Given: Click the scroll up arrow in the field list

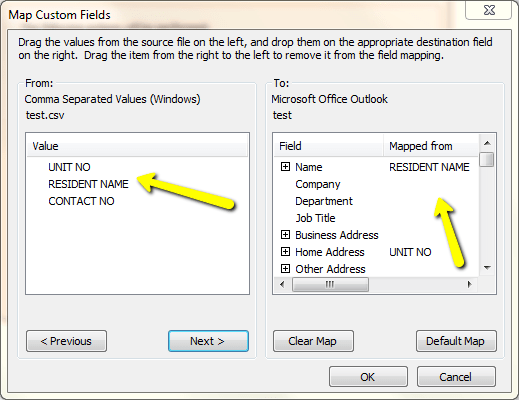Looking at the screenshot, I should pyautogui.click(x=487, y=143).
